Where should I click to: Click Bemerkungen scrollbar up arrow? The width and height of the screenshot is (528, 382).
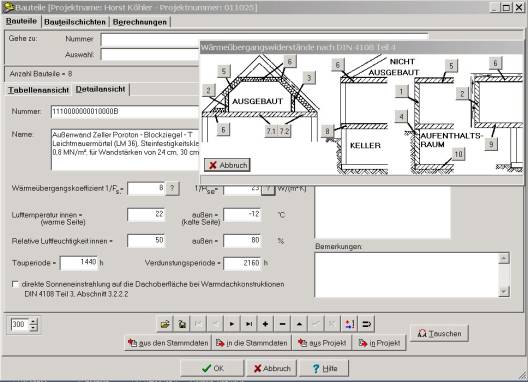coord(503,258)
